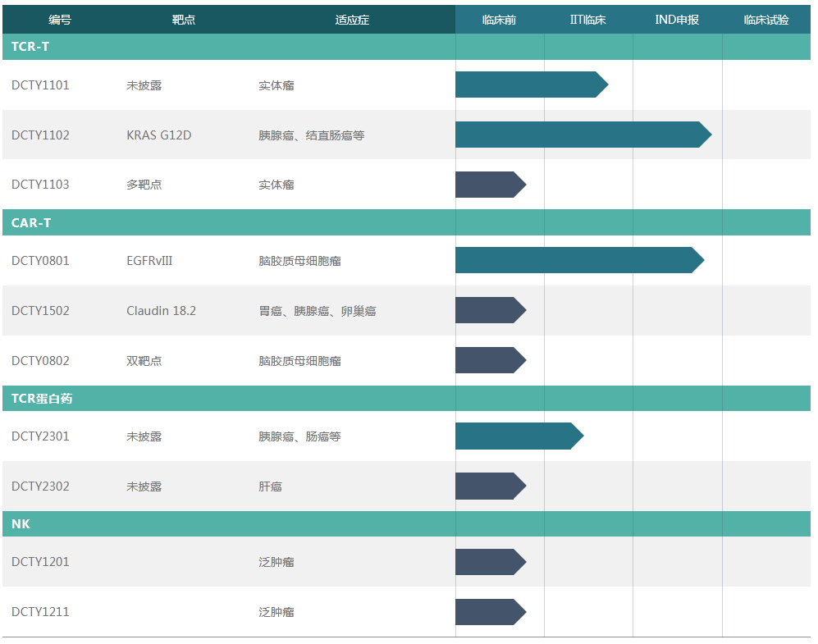Image resolution: width=818 pixels, height=644 pixels.
Task: Click the EGFRvIII target cell
Action: pos(149,261)
